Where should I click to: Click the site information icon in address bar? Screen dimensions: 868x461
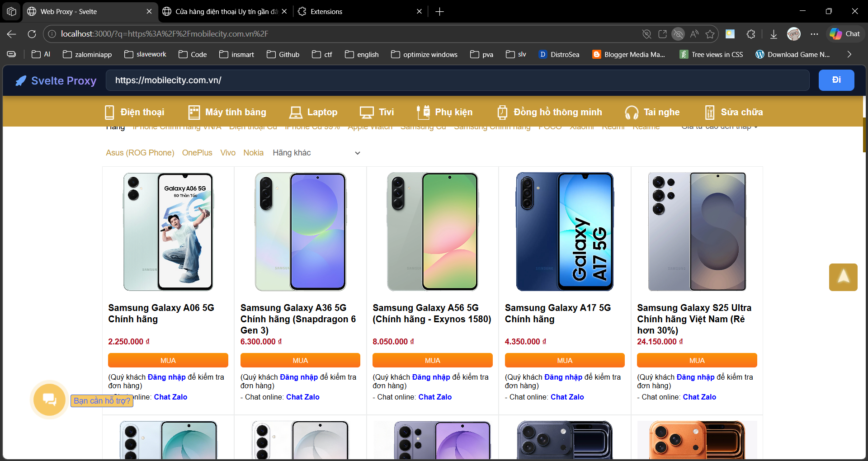[52, 34]
